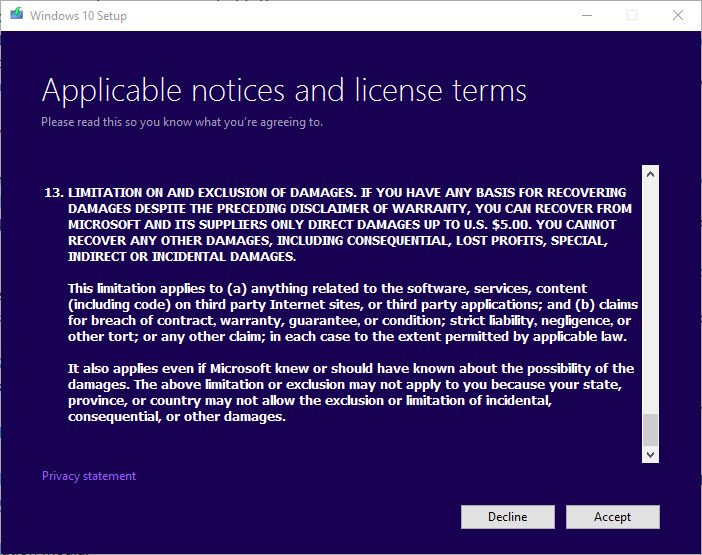This screenshot has height=555, width=702.
Task: Click the Windows 10 Setup title bar icon
Action: (14, 15)
